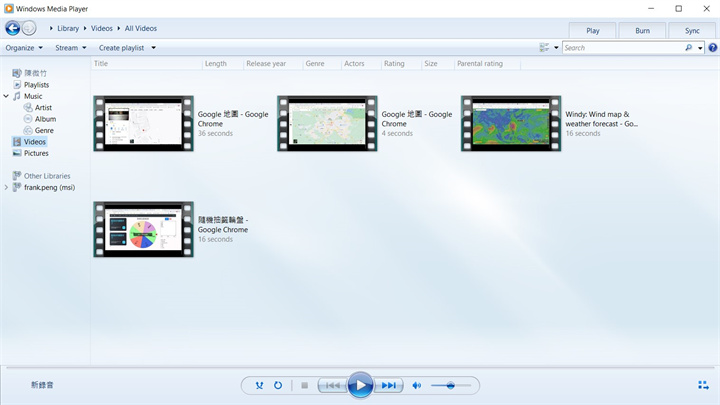Toggle shuffle mode on
This screenshot has width=720, height=405.
point(259,385)
